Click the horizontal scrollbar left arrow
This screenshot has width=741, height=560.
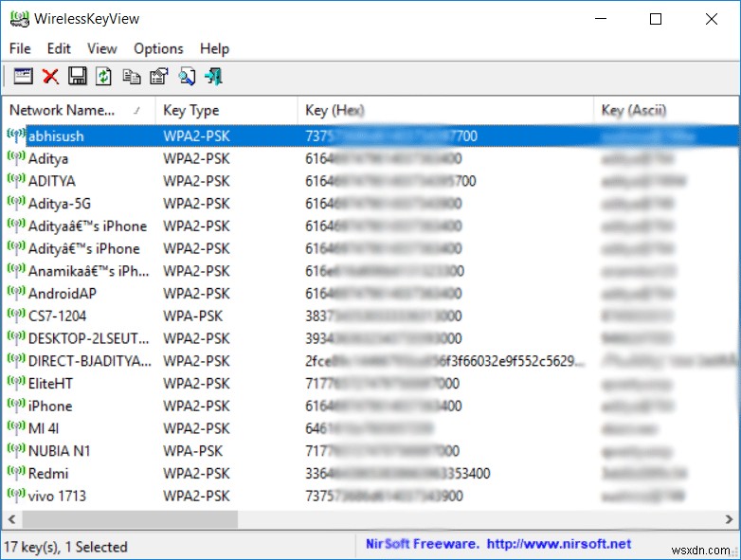tap(12, 519)
